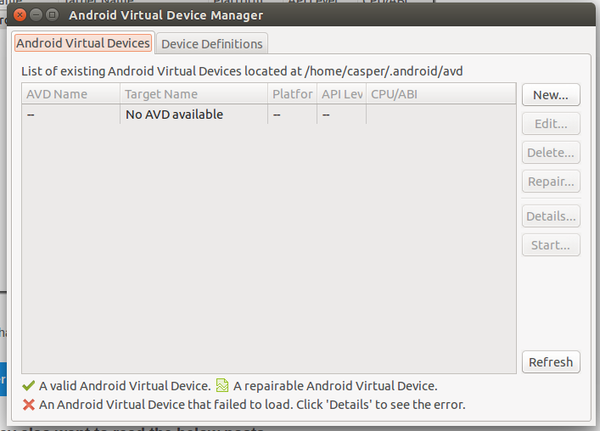The image size is (600, 431).
Task: Switch to the Device Definitions tab
Action: [212, 44]
